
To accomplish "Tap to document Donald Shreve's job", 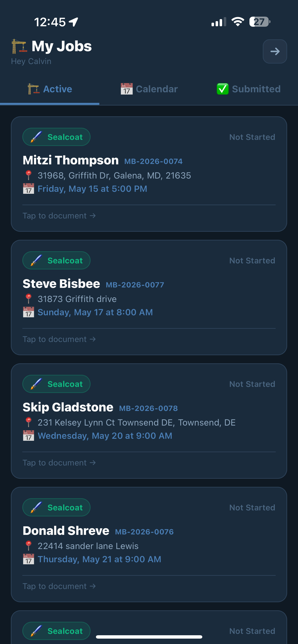I will pyautogui.click(x=59, y=586).
